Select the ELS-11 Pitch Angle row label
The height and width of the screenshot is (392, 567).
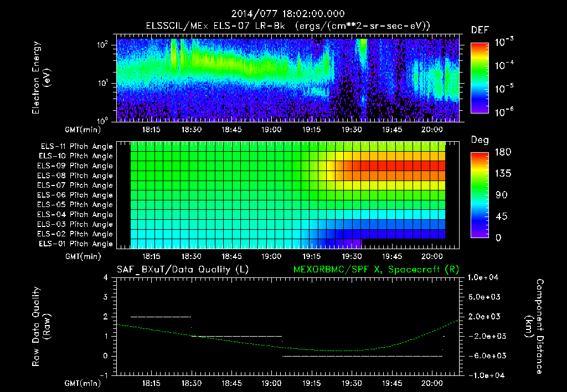tap(76, 147)
